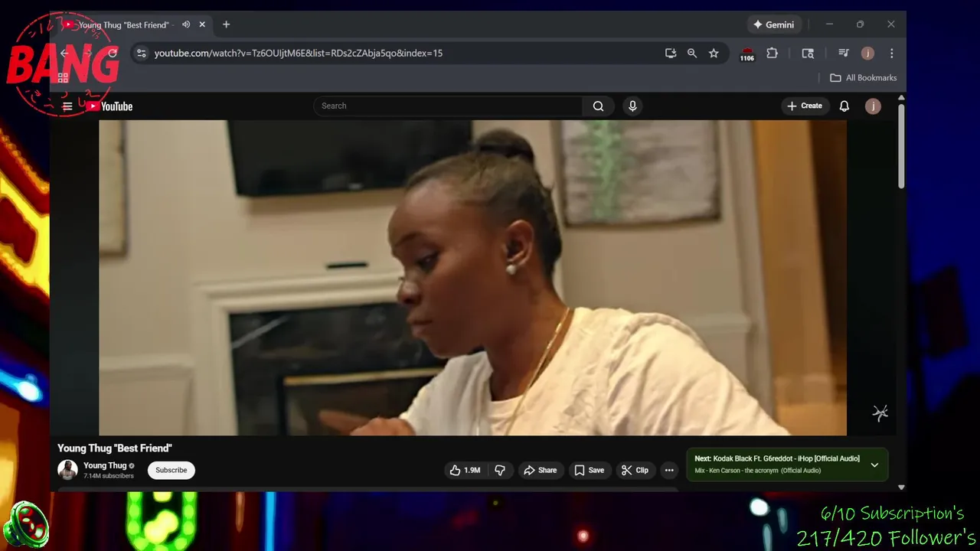Open a new browser tab

pos(226,24)
